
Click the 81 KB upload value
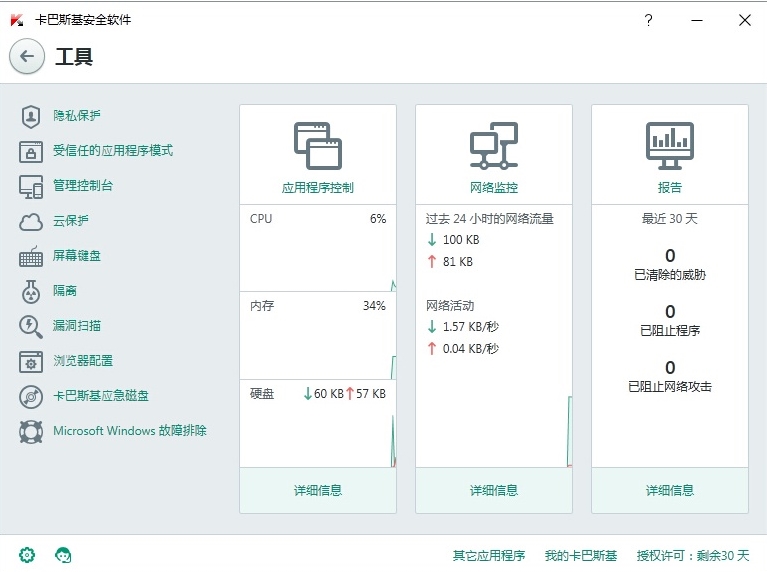click(458, 262)
